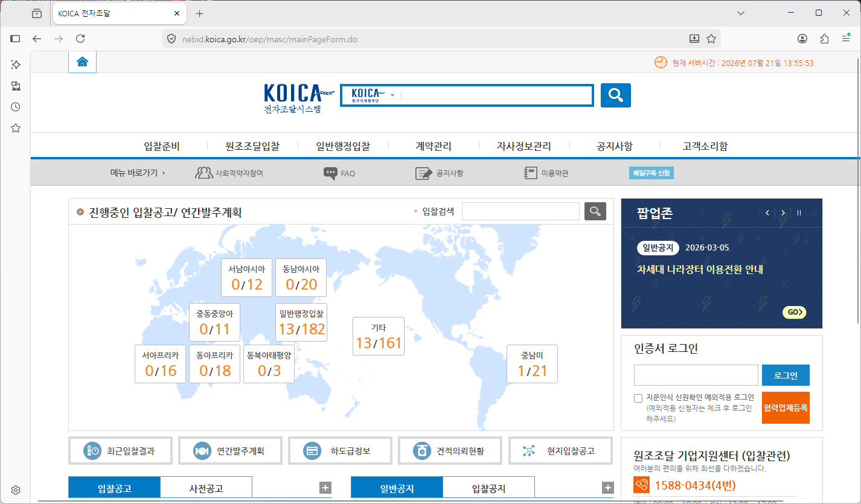
Task: Open 하도급정보 quick link
Action: click(x=341, y=451)
